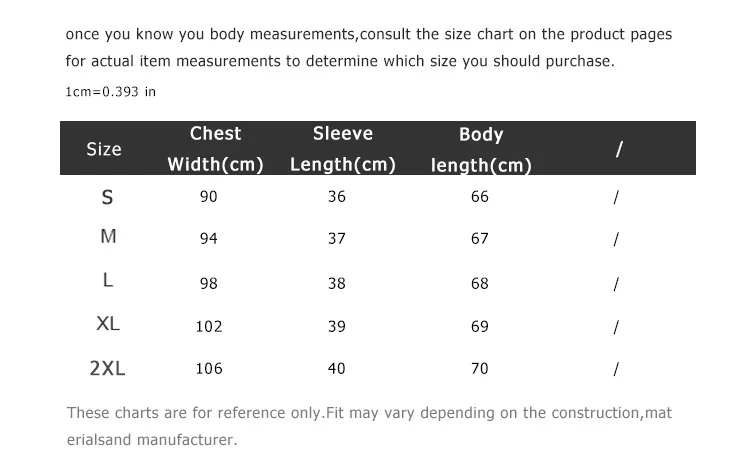750x472 pixels.
Task: Click chest width value 106
Action: [x=209, y=369]
